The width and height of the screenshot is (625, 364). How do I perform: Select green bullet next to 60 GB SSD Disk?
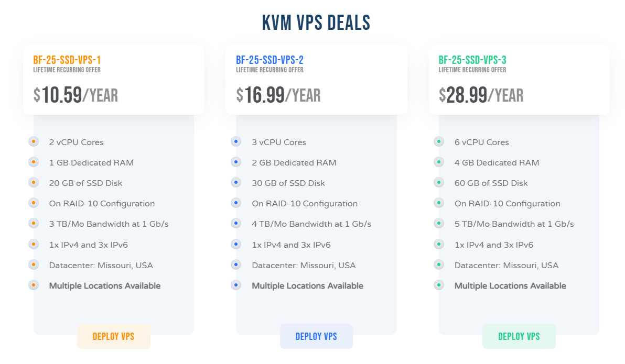pyautogui.click(x=439, y=182)
